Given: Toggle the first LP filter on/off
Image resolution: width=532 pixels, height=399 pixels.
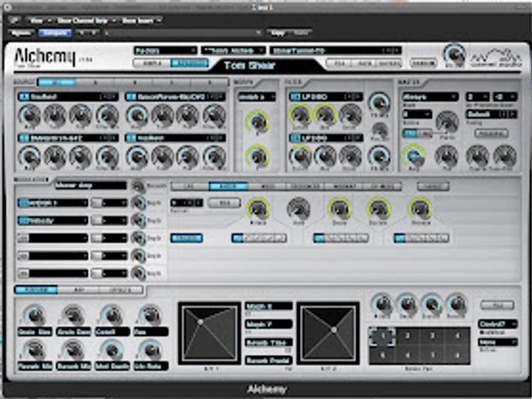Looking at the screenshot, I should pos(295,97).
